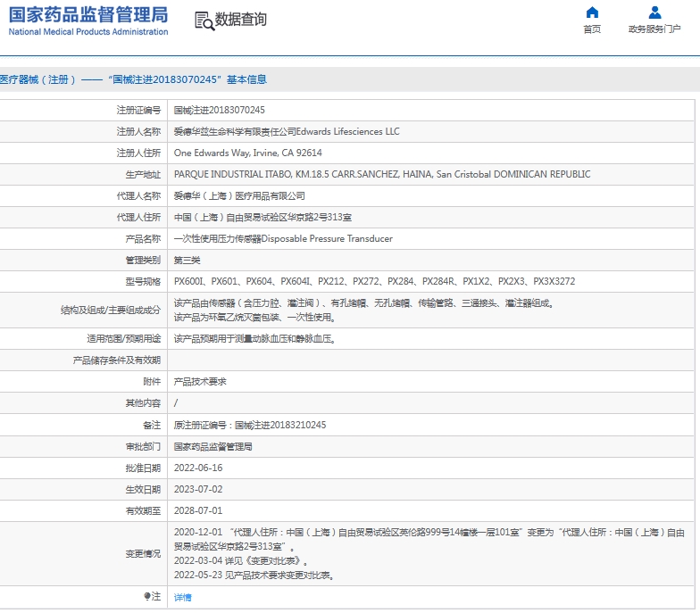Click the 生效日期 row label
The width and height of the screenshot is (700, 613).
click(x=143, y=489)
